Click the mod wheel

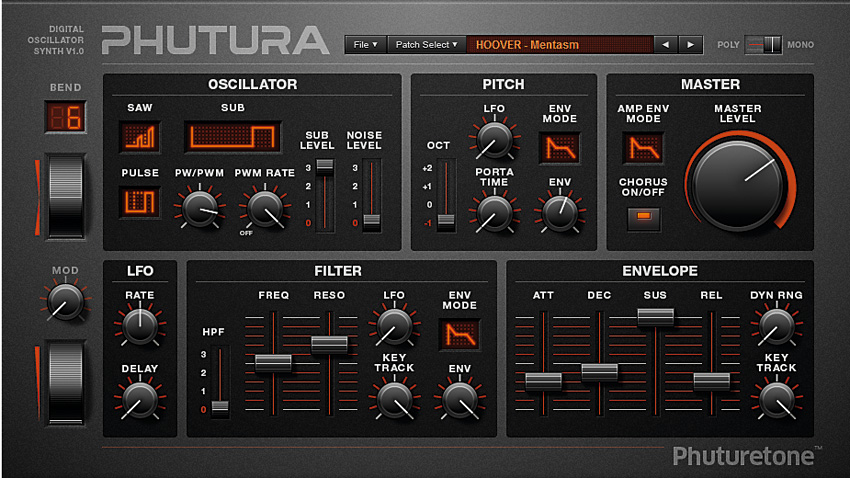66,382
